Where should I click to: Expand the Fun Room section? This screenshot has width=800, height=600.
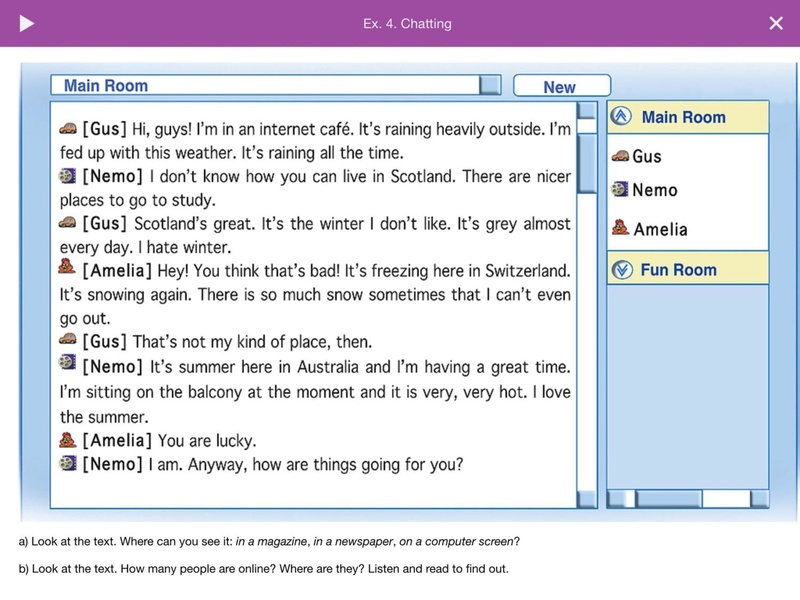click(x=622, y=270)
